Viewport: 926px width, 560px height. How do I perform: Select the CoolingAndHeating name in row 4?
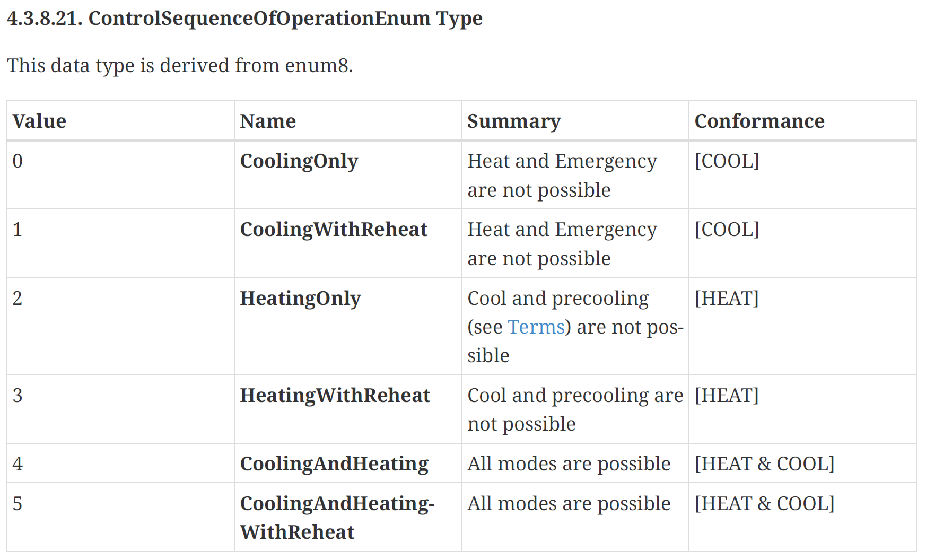334,464
